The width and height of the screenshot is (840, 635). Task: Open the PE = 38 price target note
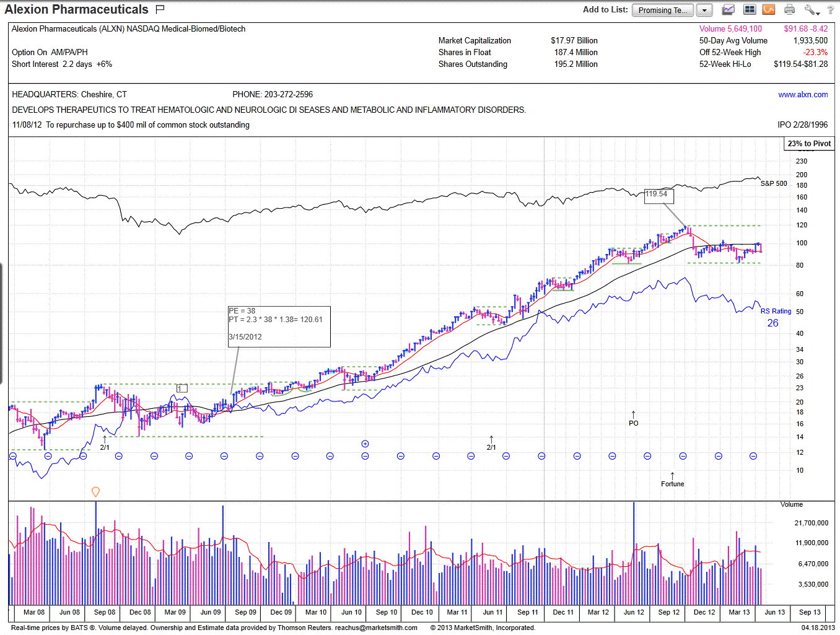pyautogui.click(x=279, y=326)
